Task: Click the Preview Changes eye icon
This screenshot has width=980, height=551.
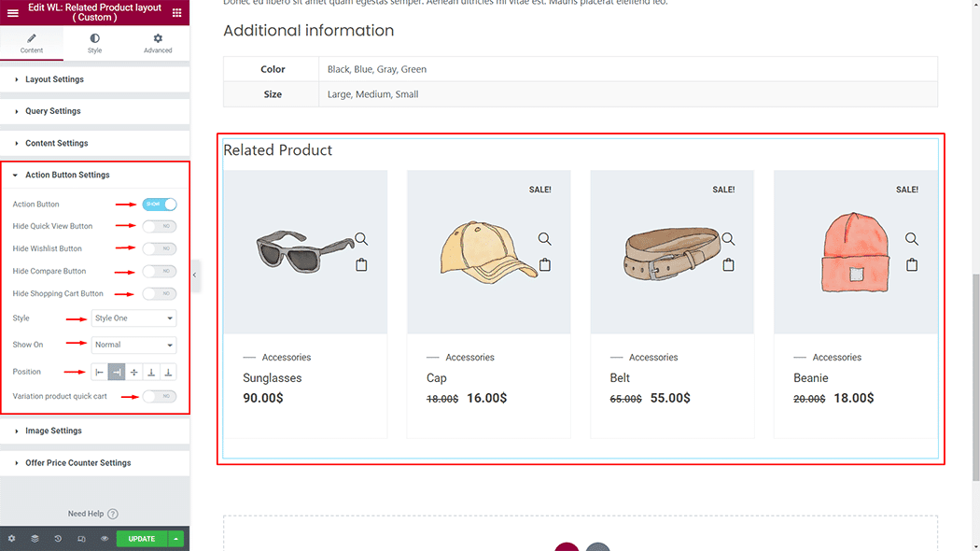Action: (x=105, y=539)
